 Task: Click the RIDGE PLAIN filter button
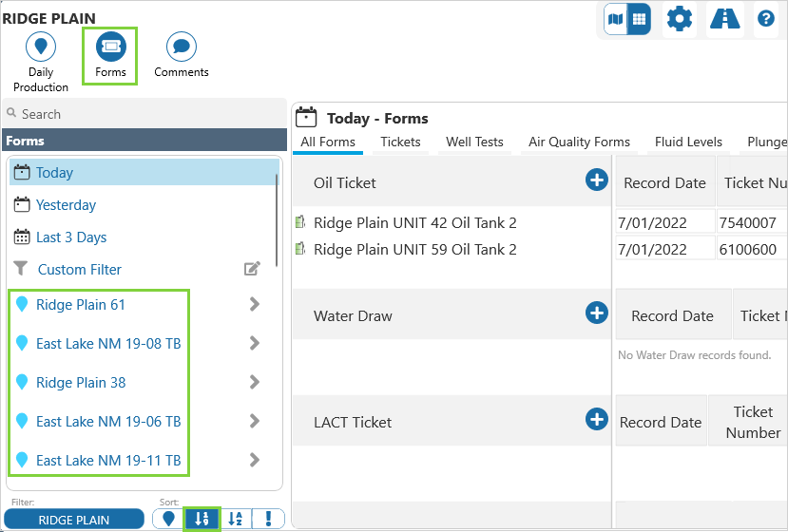[73, 520]
